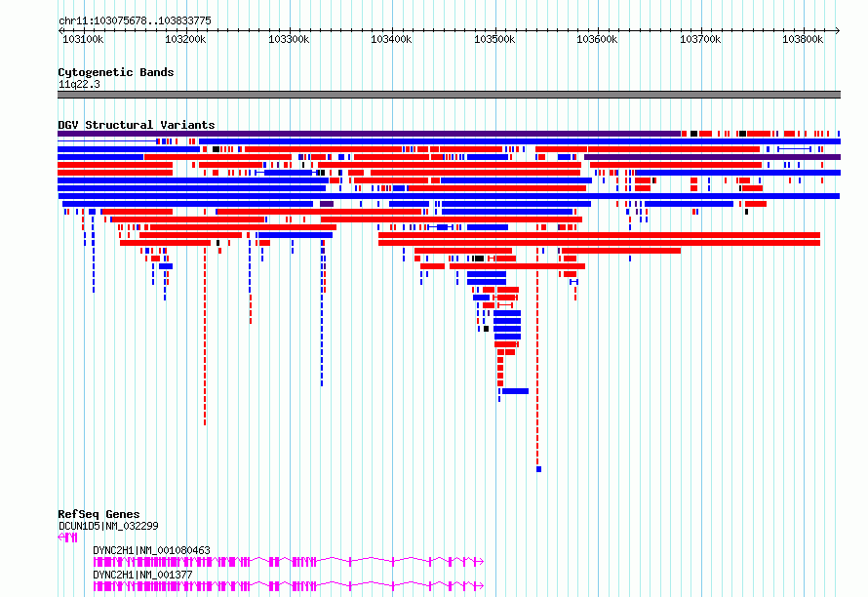Click the chr11:103075678..103833775 coordinate label
Viewport: 868px width, 597px height.
[x=135, y=20]
